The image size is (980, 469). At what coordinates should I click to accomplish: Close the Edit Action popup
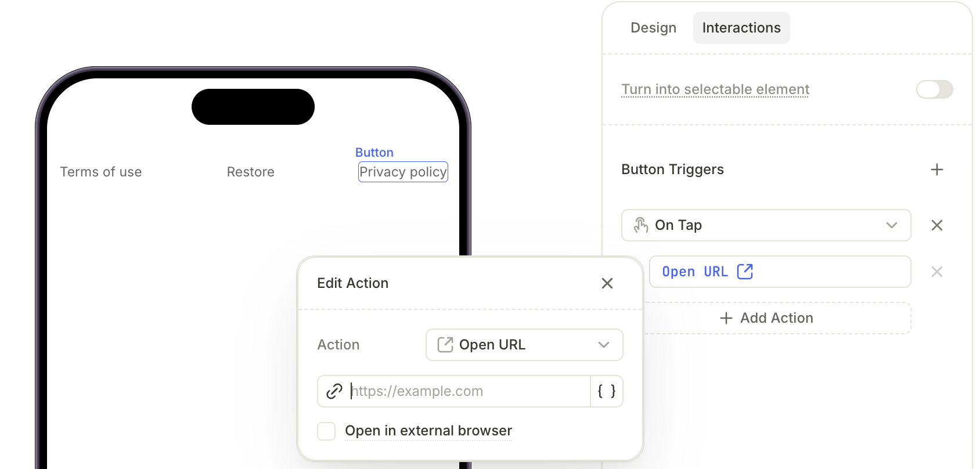(607, 283)
